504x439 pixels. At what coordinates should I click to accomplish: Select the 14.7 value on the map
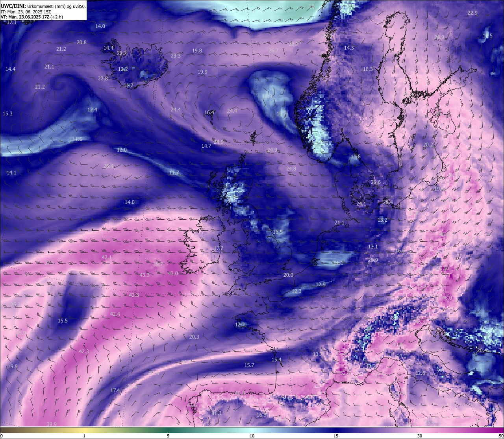(206, 146)
